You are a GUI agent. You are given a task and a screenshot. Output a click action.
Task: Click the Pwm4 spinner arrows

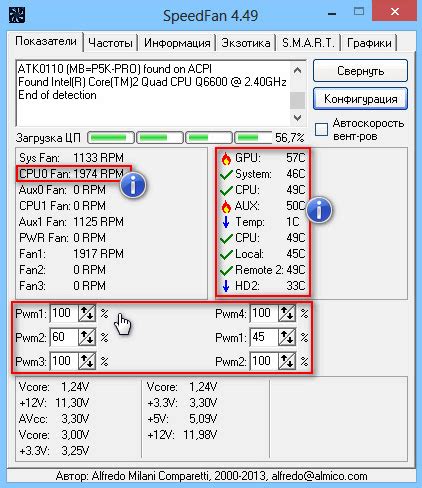[287, 313]
